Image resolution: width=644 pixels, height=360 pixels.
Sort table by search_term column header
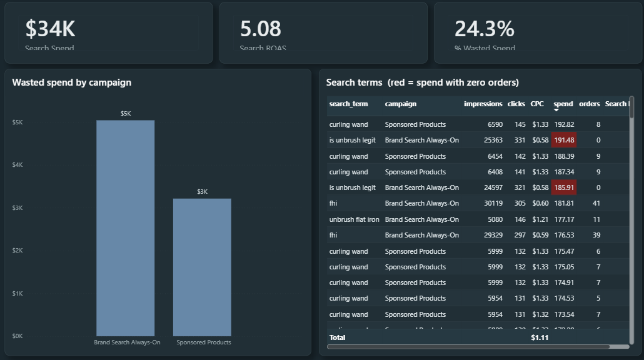tap(348, 104)
